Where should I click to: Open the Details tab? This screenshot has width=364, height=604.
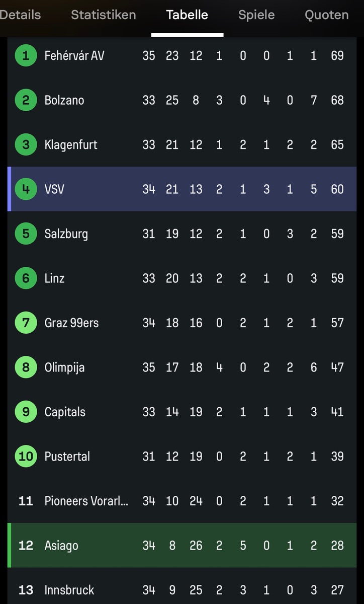coord(20,15)
